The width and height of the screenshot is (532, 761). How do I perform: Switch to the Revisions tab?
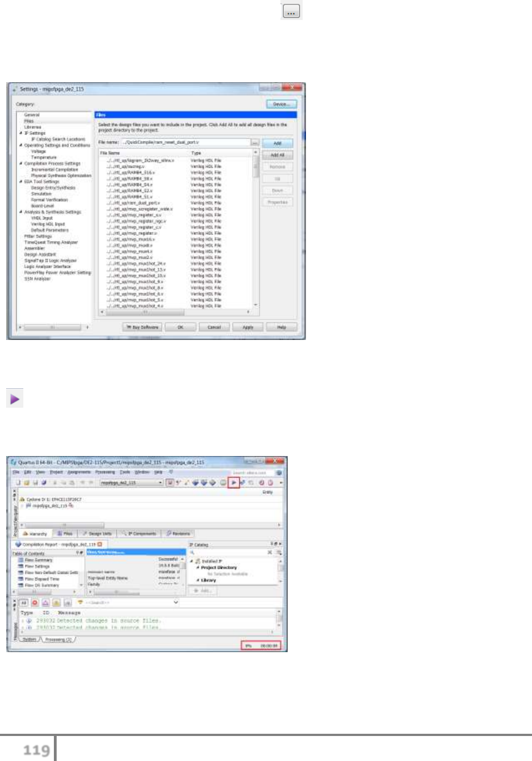[178, 534]
